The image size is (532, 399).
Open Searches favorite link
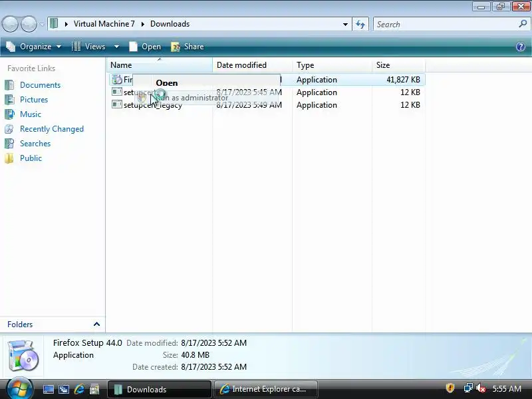tap(35, 144)
